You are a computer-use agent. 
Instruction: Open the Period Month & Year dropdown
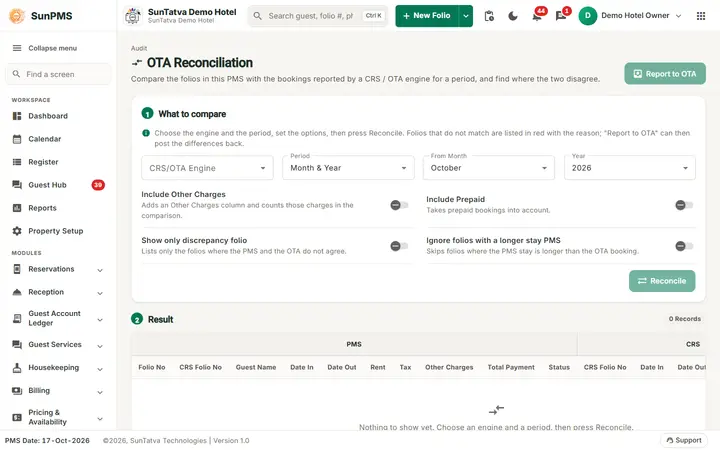pyautogui.click(x=348, y=168)
